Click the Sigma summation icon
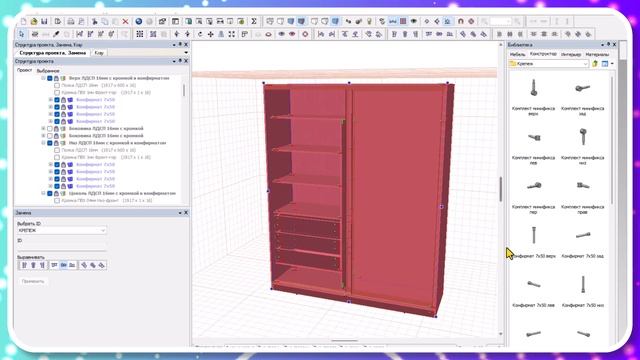 (253, 21)
